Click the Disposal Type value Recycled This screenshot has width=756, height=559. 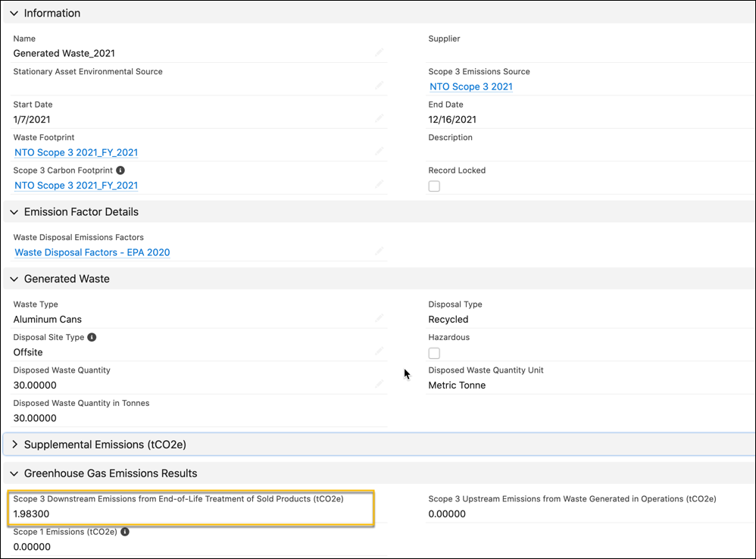[x=448, y=320]
